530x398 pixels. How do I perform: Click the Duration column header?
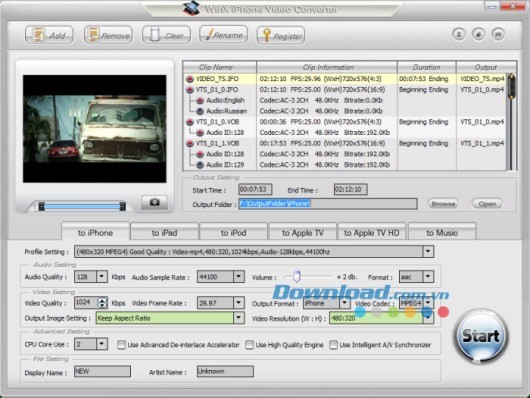point(427,67)
